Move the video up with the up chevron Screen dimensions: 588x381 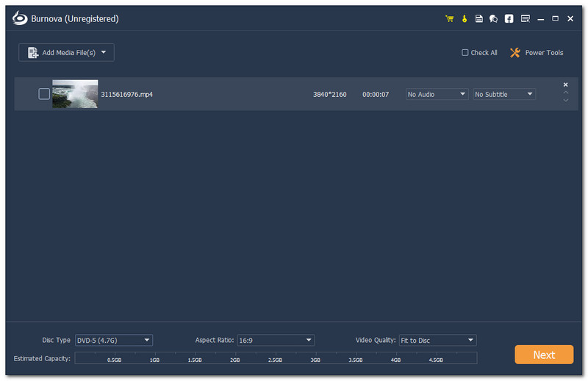(565, 93)
